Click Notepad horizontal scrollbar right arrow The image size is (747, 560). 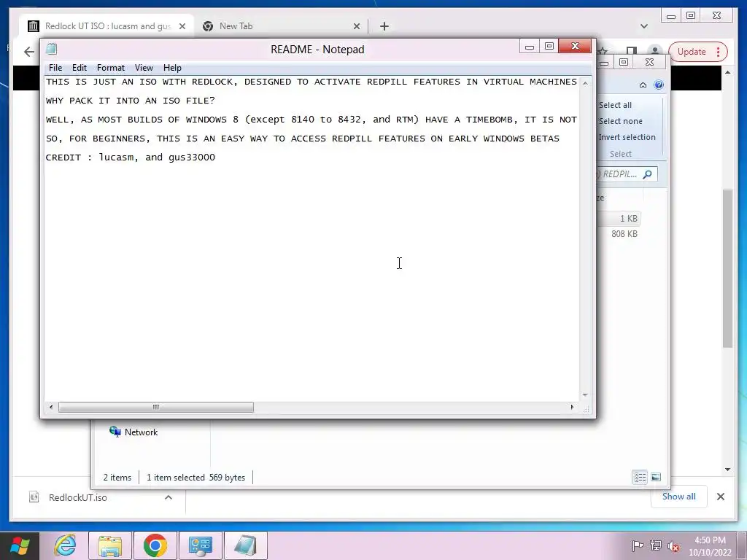[x=572, y=407]
